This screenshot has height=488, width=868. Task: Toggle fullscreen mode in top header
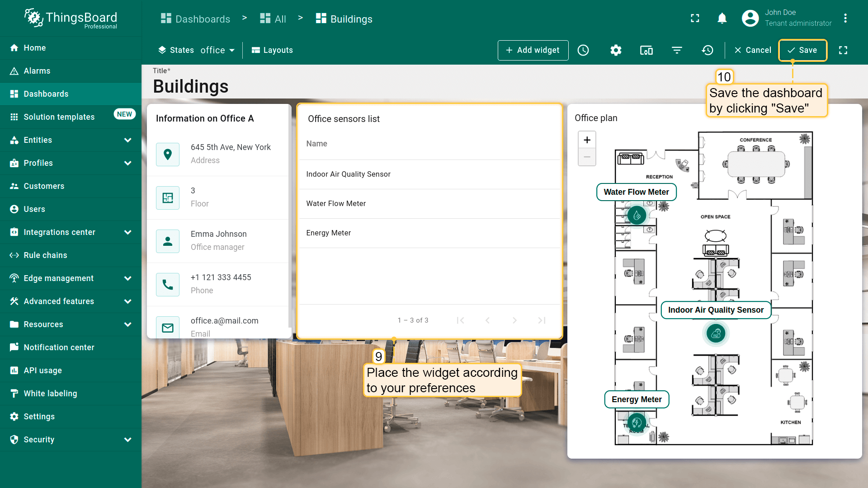click(695, 19)
